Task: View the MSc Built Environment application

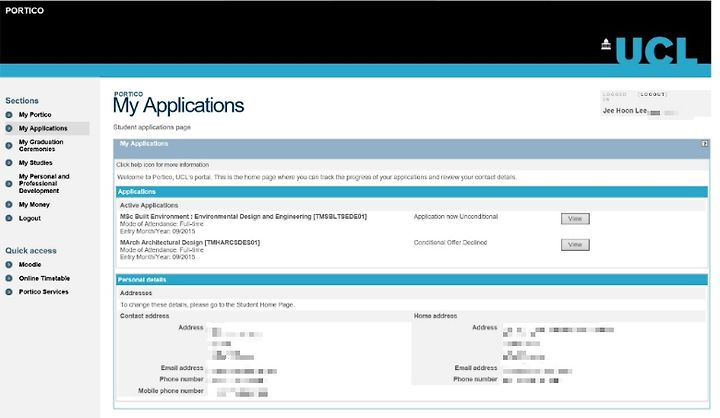Action: pyautogui.click(x=575, y=219)
